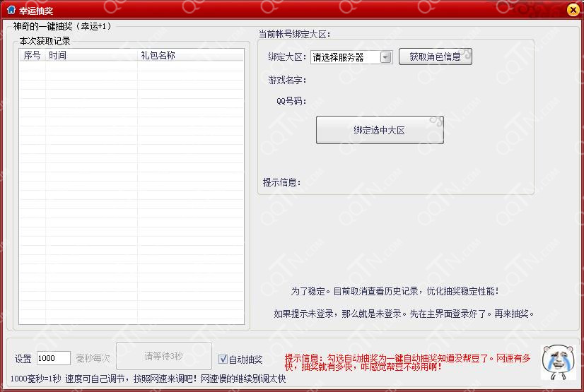Click the 时间 column header
The width and height of the screenshot is (584, 392).
click(58, 55)
